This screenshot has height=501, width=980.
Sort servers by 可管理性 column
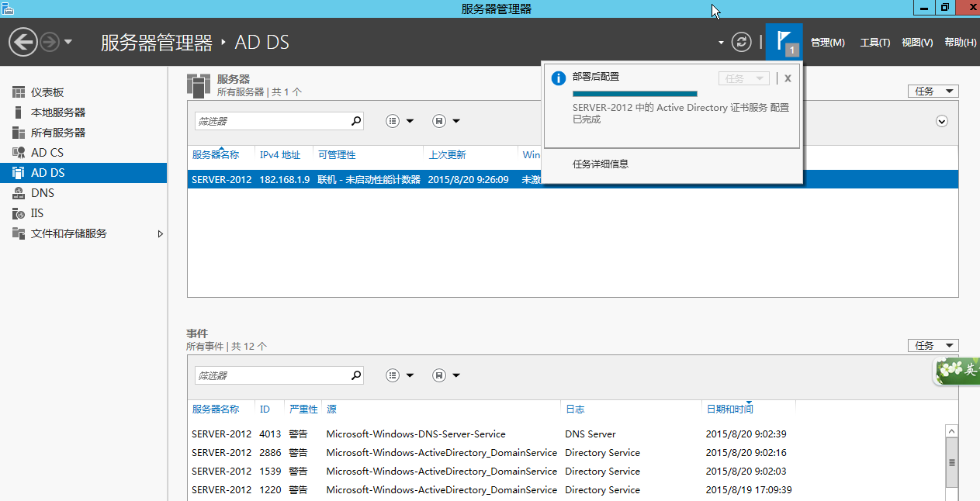pyautogui.click(x=337, y=155)
